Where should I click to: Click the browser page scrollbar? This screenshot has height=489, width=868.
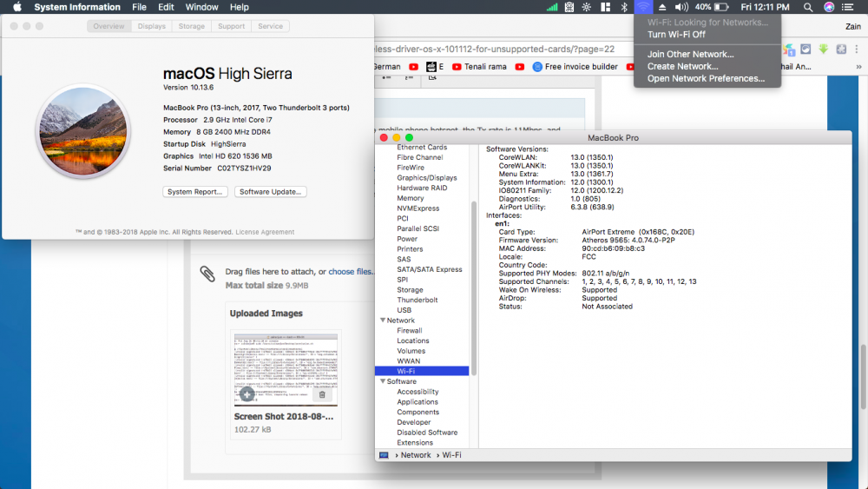[x=863, y=377]
